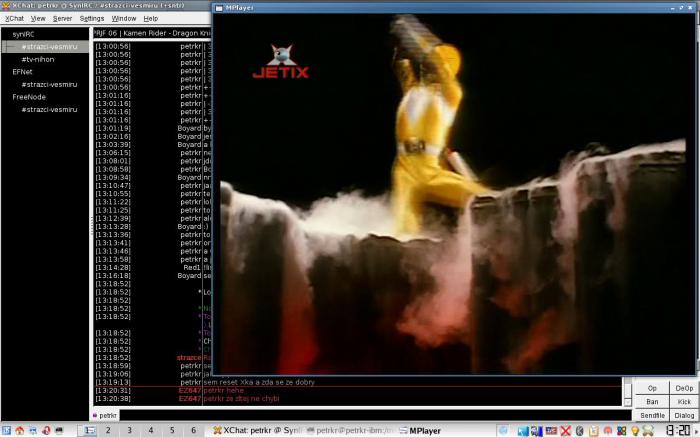Open the Help menu in XChat
The width and height of the screenshot is (700, 437).
[150, 18]
